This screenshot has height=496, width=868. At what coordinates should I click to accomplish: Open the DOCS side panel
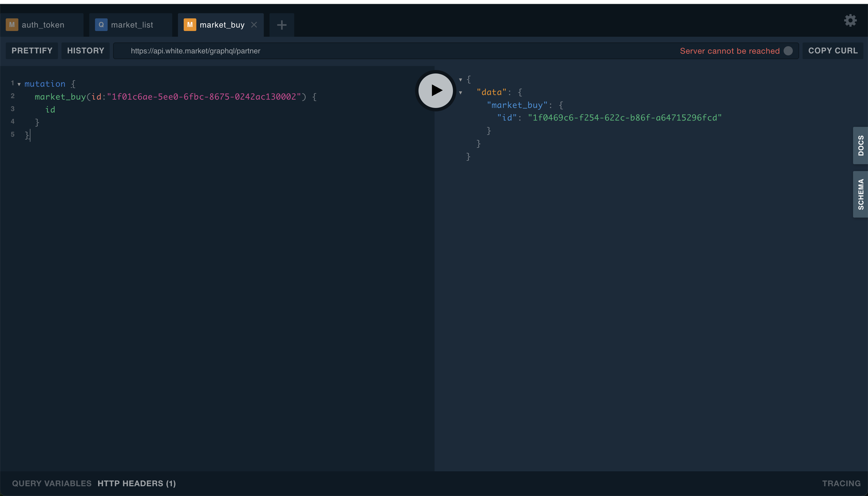click(861, 146)
